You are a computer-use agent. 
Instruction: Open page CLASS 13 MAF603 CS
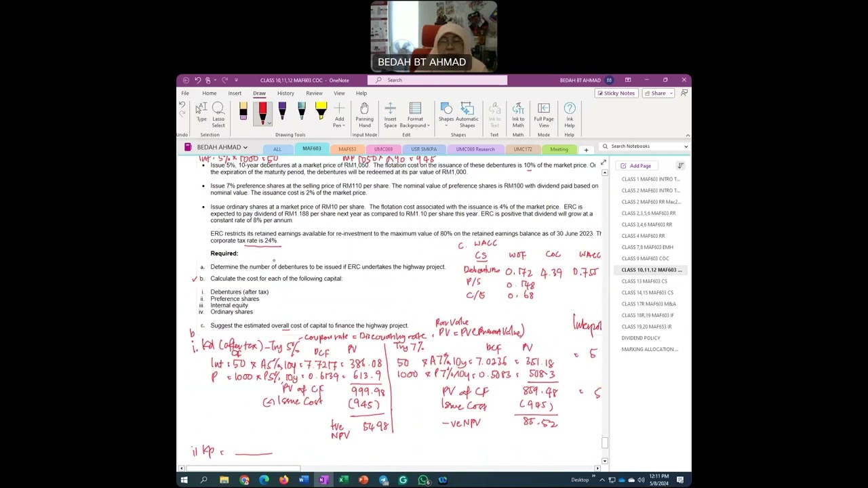point(644,281)
